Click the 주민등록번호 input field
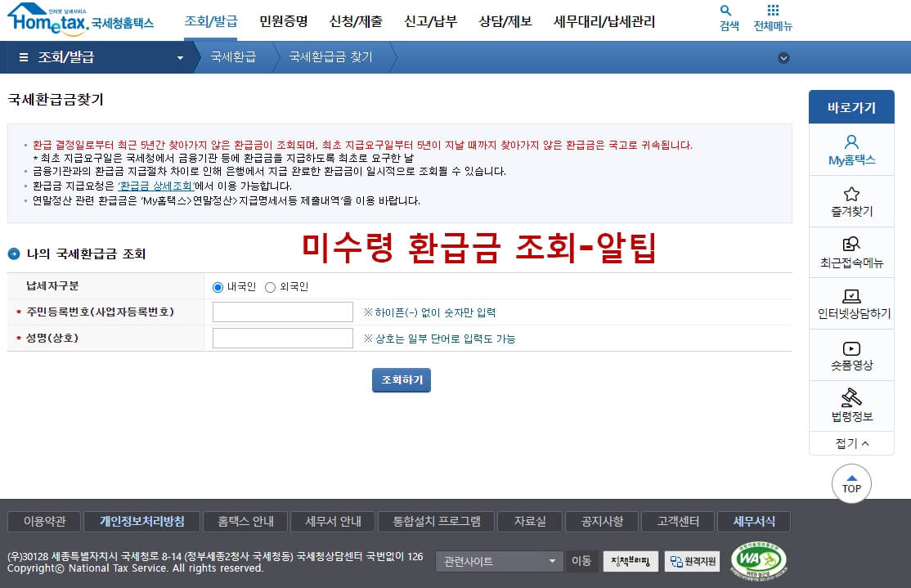The width and height of the screenshot is (911, 588). click(282, 312)
